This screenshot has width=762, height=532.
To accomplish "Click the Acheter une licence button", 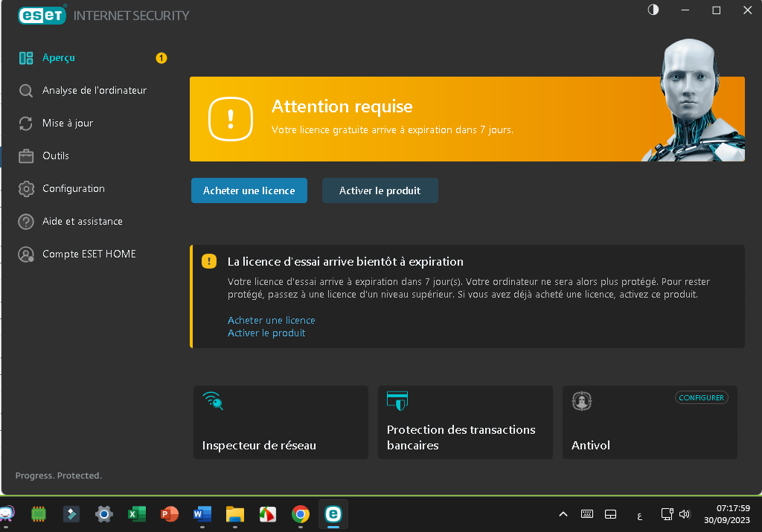I will click(x=249, y=190).
